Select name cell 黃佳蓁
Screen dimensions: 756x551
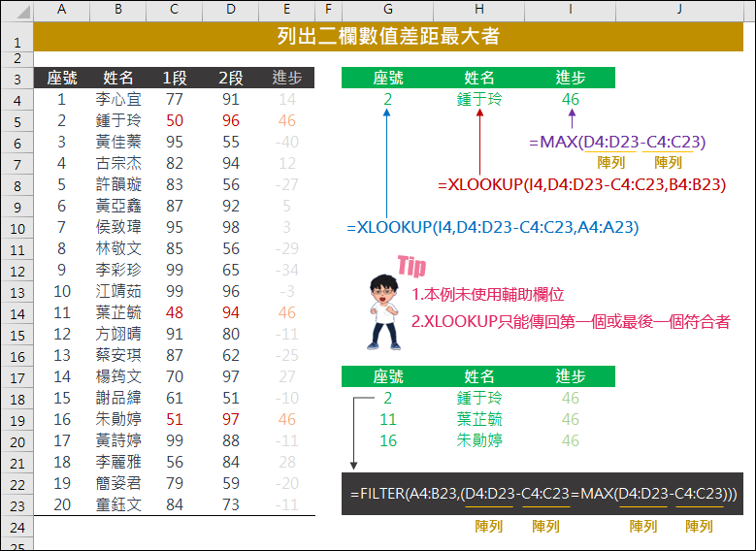click(x=118, y=142)
